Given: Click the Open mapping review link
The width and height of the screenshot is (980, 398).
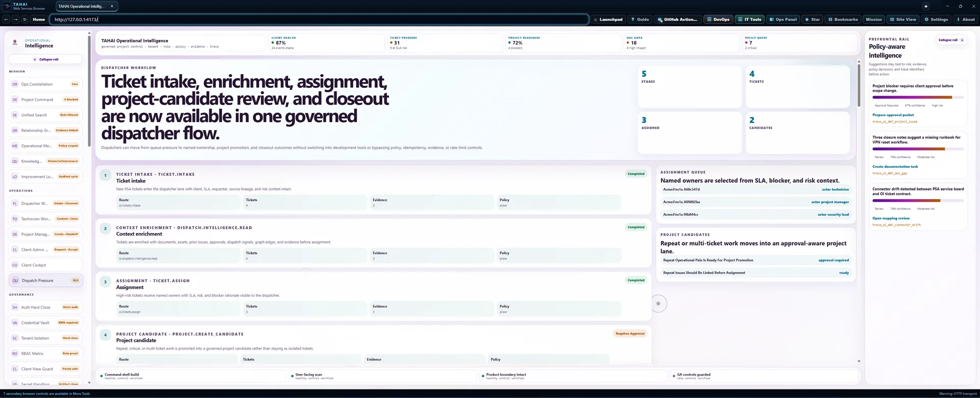Looking at the screenshot, I should [891, 218].
